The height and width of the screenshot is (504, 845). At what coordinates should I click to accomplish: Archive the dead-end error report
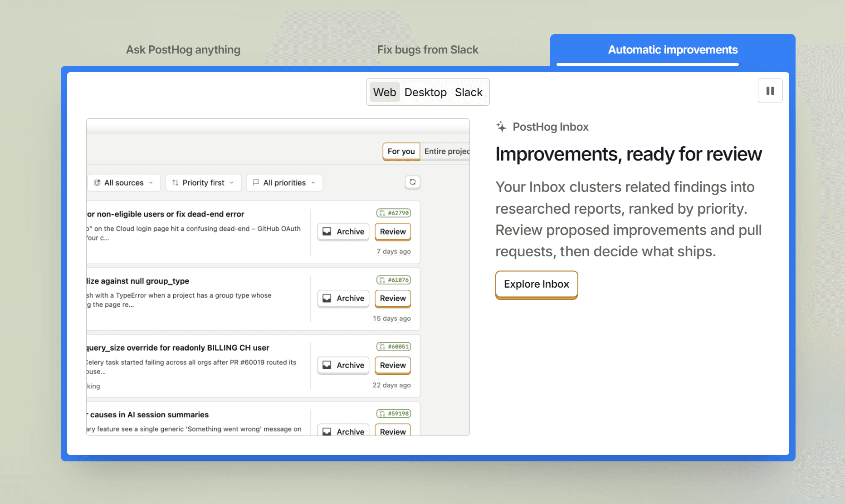coord(343,232)
